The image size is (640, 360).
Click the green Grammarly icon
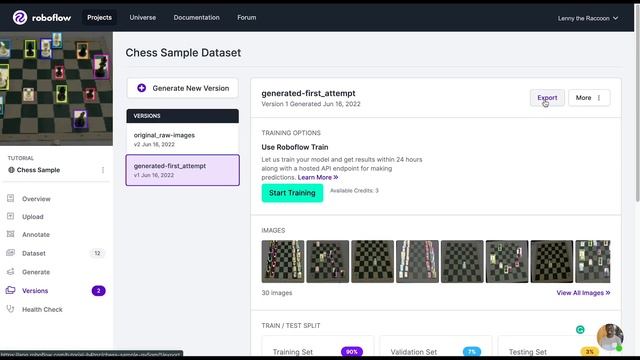click(x=580, y=329)
